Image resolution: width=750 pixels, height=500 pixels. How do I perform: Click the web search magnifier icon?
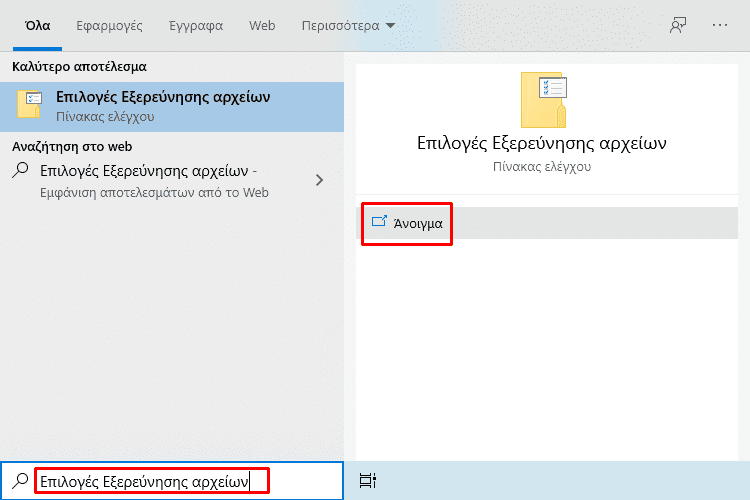click(x=20, y=170)
